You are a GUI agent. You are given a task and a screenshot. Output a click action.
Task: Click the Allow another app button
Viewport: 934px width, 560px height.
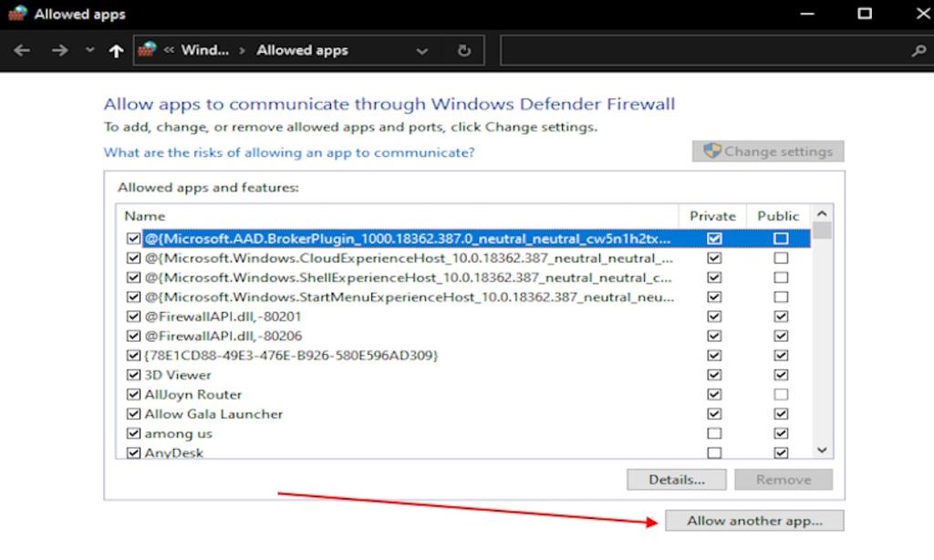pos(754,521)
